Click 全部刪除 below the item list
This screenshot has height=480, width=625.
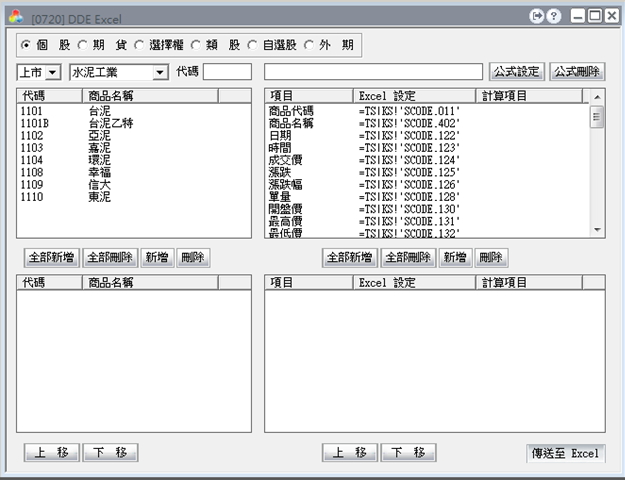point(408,257)
